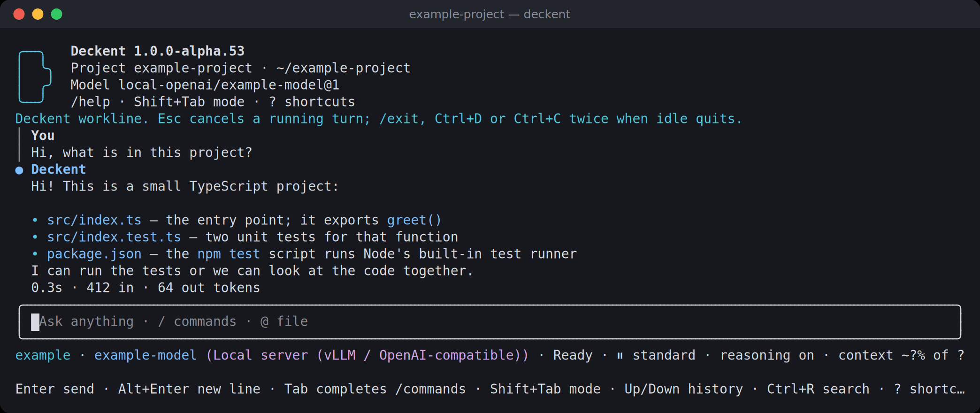This screenshot has width=980, height=413.
Task: Click 'Hi, what is in this project?' message
Action: click(x=142, y=153)
